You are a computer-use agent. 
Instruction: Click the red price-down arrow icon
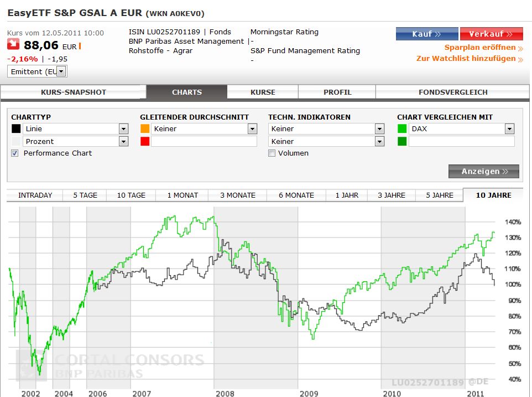tap(13, 44)
